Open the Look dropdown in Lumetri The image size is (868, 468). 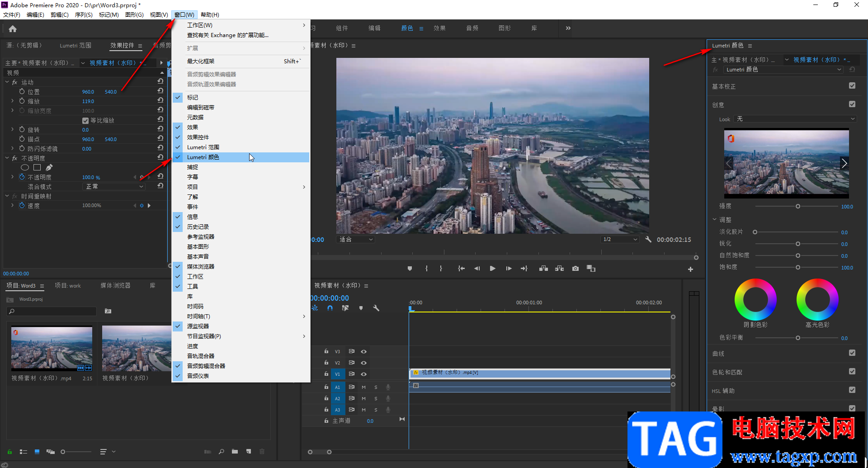[795, 119]
